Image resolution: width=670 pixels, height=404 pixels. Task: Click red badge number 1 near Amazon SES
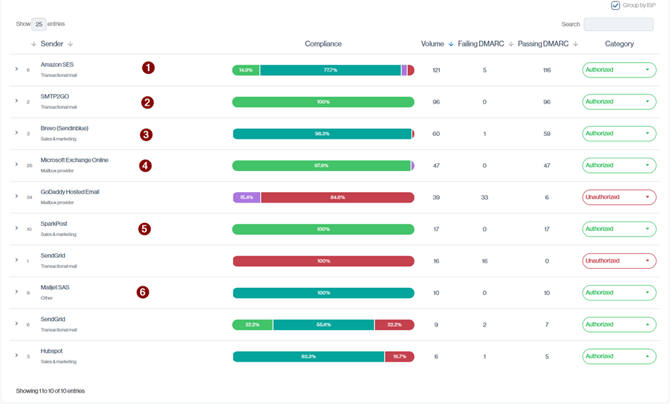148,68
